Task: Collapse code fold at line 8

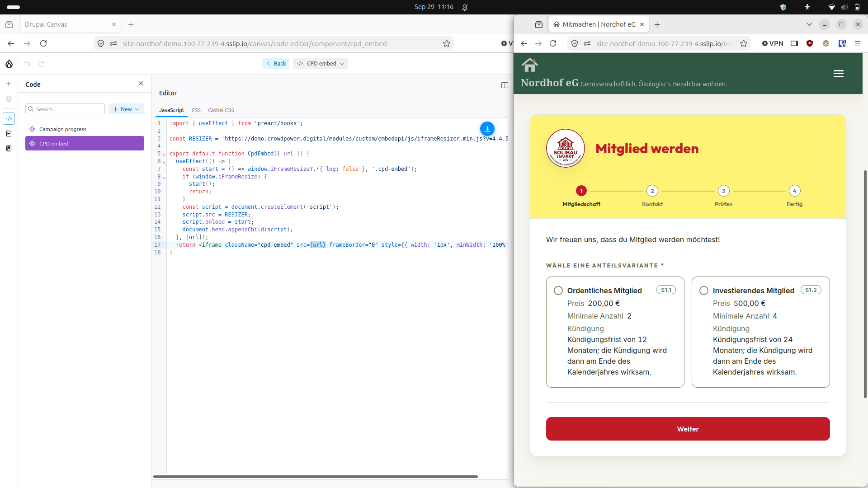Action: pos(164,177)
